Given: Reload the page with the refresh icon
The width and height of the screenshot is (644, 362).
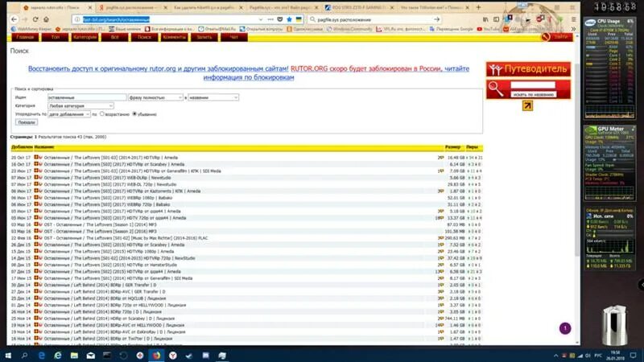Looking at the screenshot, I should [x=35, y=19].
